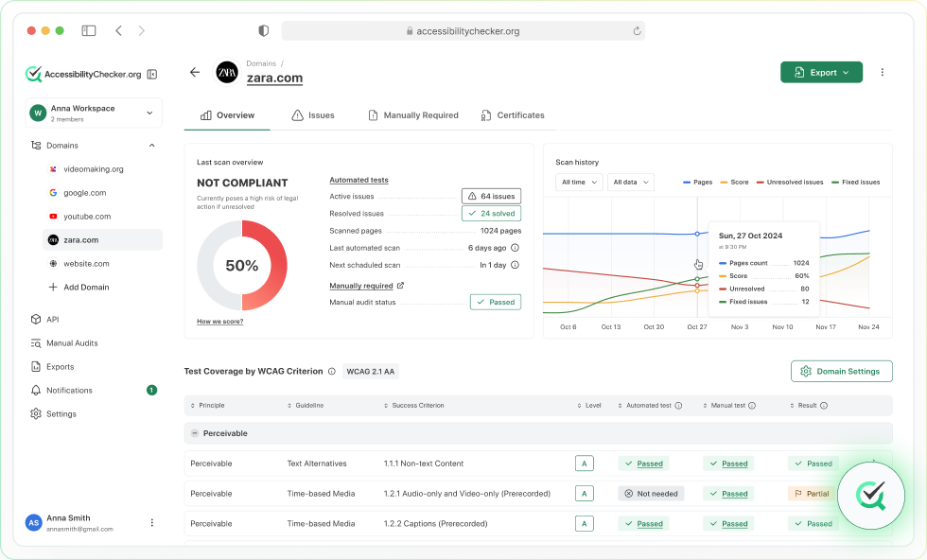Viewport: 927px width, 560px height.
Task: Expand the Anna Workspace selector
Action: point(94,114)
